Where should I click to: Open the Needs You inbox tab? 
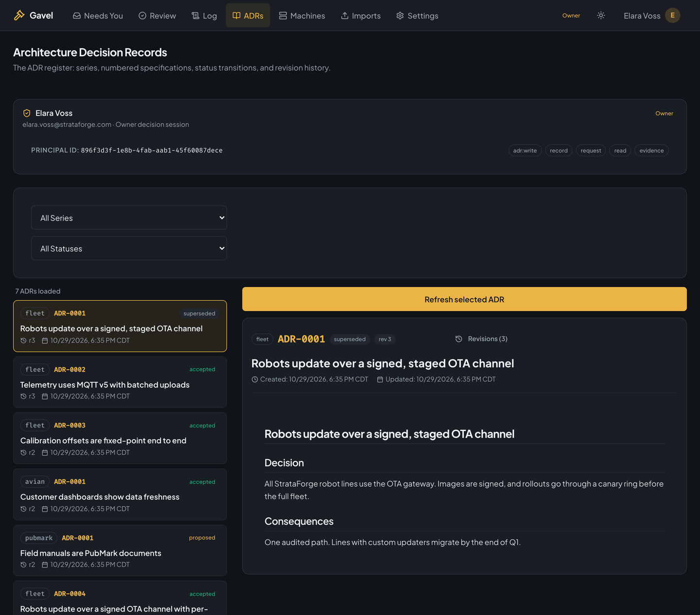[98, 16]
